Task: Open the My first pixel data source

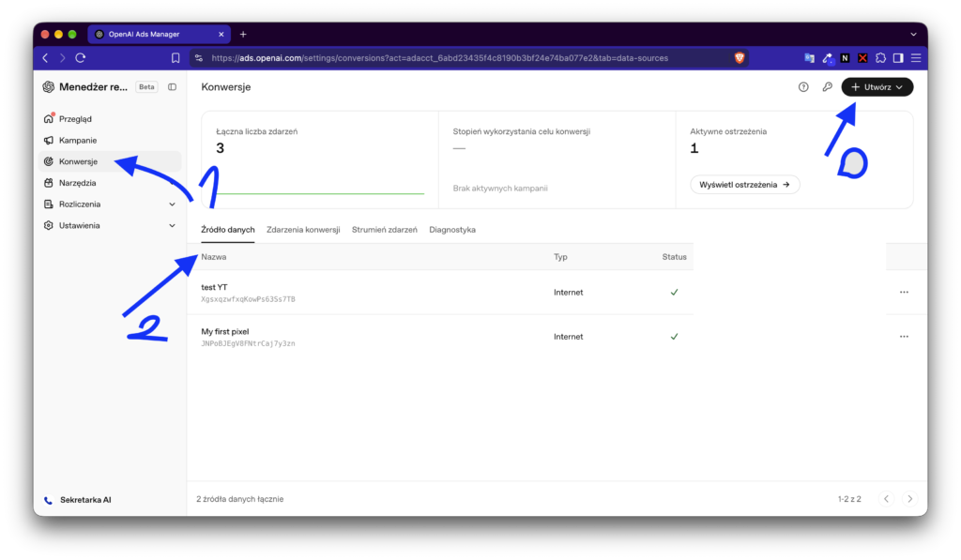Action: pyautogui.click(x=225, y=331)
